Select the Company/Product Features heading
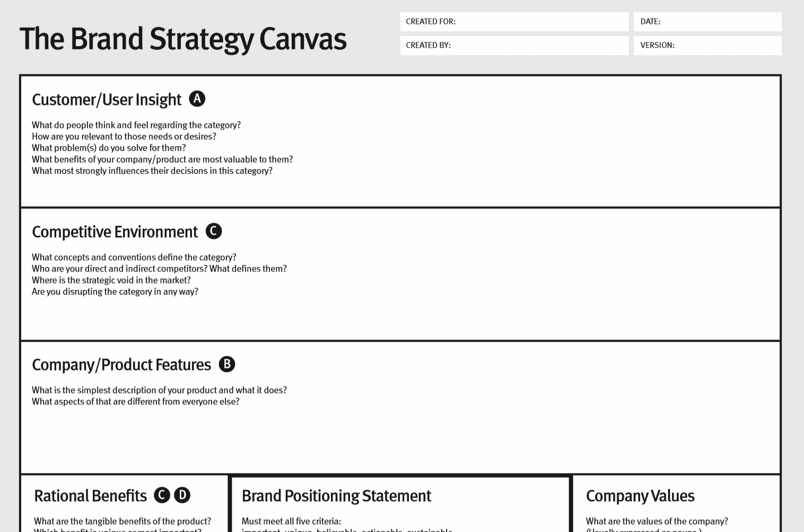 pyautogui.click(x=121, y=365)
